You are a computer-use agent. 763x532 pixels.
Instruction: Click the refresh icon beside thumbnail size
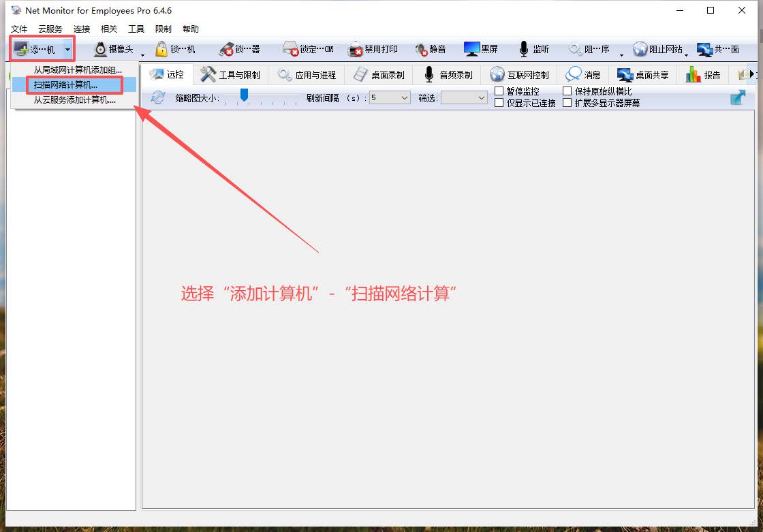click(158, 97)
